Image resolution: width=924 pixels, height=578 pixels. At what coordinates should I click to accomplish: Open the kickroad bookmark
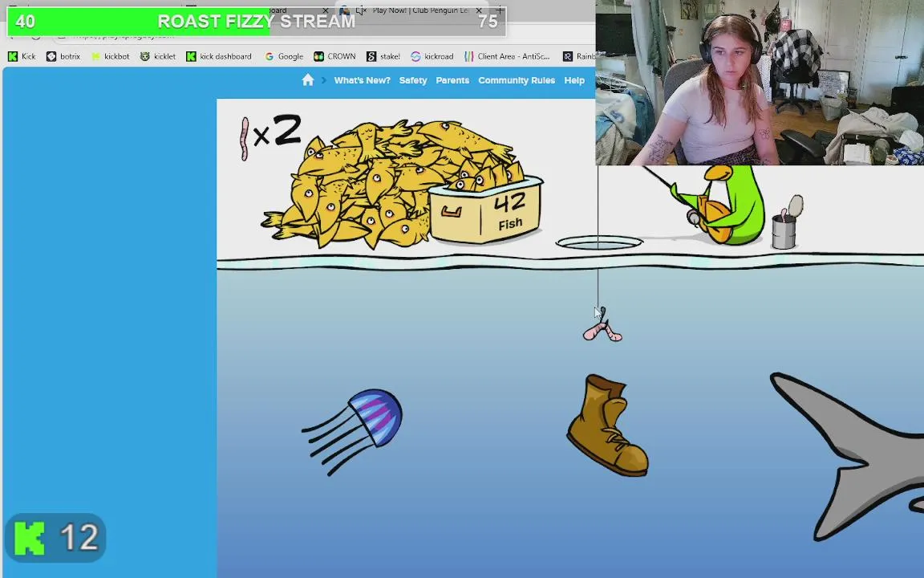432,57
